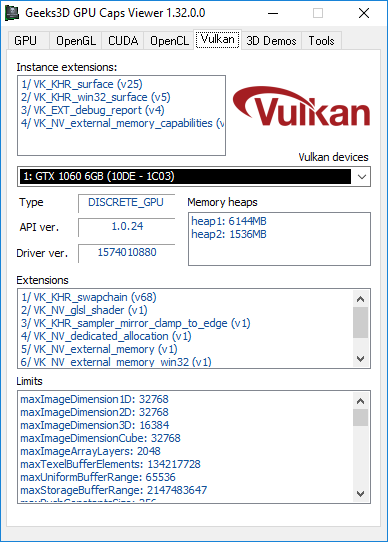Click down arrow of Extensions list scrollbar
This screenshot has width=388, height=542.
point(360,359)
